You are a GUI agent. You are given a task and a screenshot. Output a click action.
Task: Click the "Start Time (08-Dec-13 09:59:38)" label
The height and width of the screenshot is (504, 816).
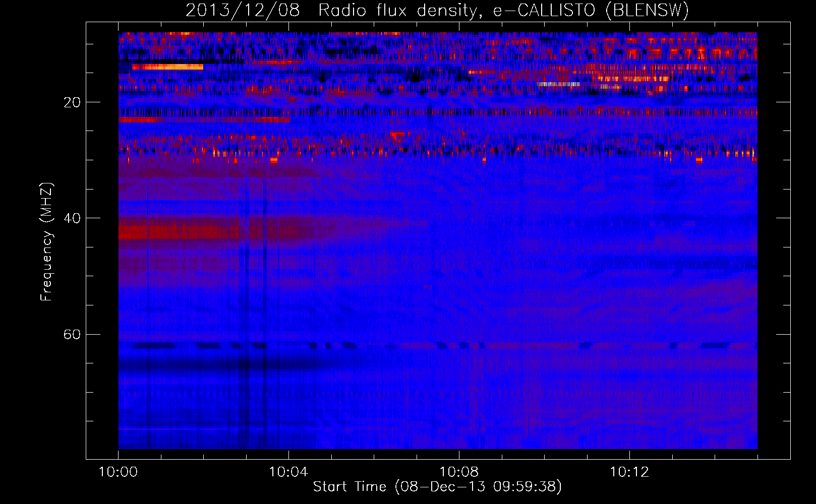(x=437, y=487)
